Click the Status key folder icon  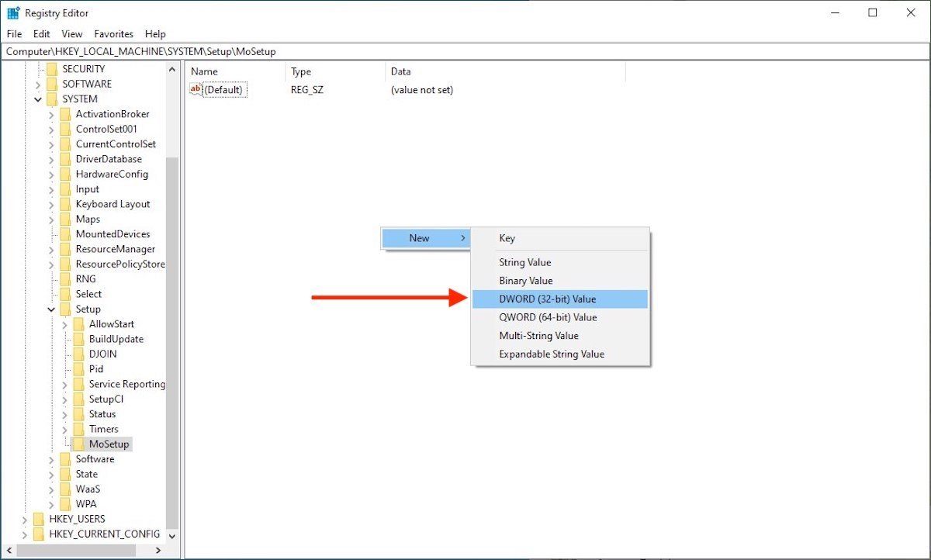[x=78, y=414]
